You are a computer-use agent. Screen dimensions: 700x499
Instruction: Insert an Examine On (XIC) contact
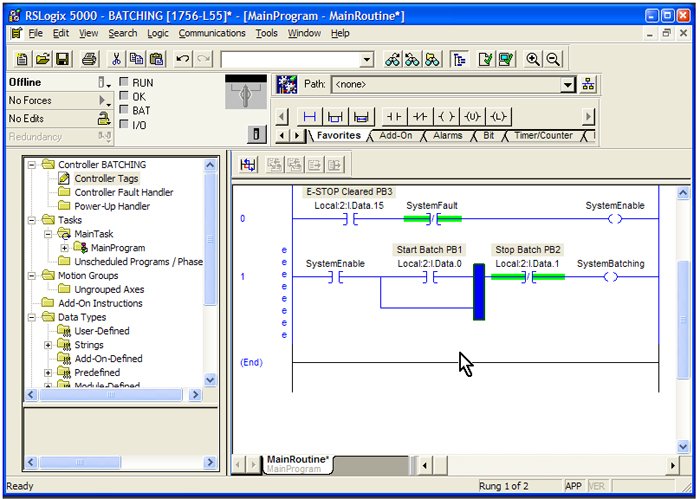tap(394, 117)
